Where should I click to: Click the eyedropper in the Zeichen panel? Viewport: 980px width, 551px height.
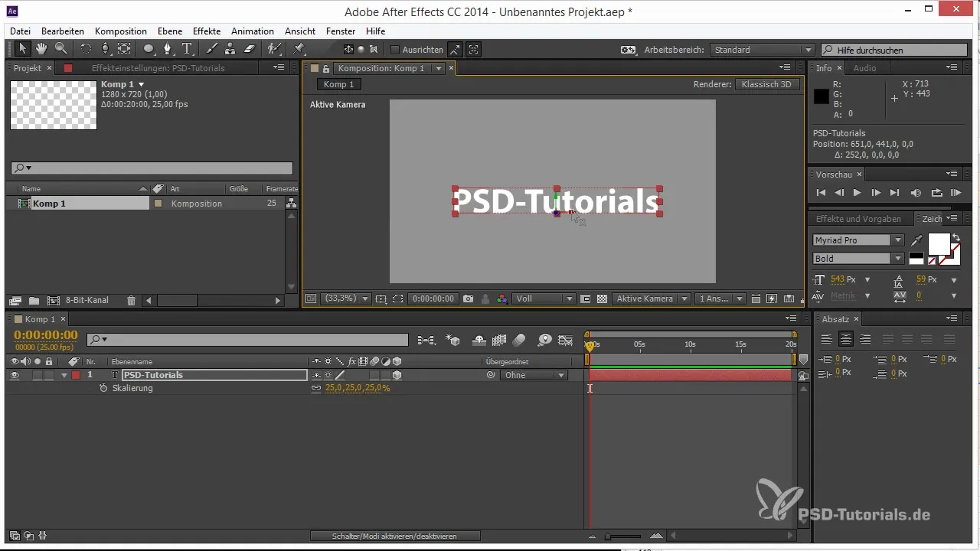tap(917, 240)
